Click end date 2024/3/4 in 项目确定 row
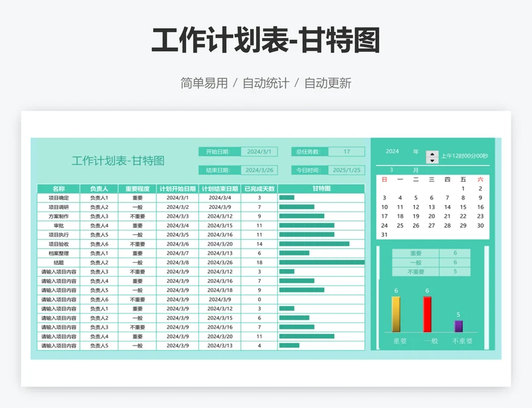 (x=220, y=198)
